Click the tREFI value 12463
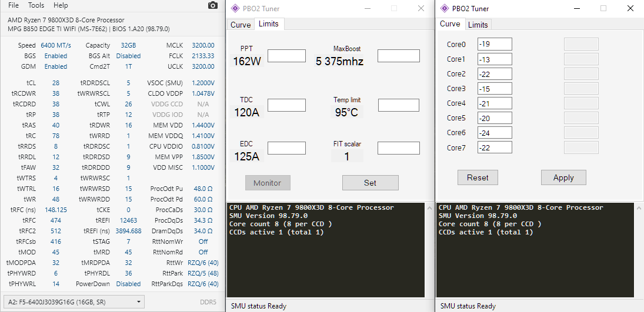Viewport: 644px width, 312px height. tap(128, 220)
